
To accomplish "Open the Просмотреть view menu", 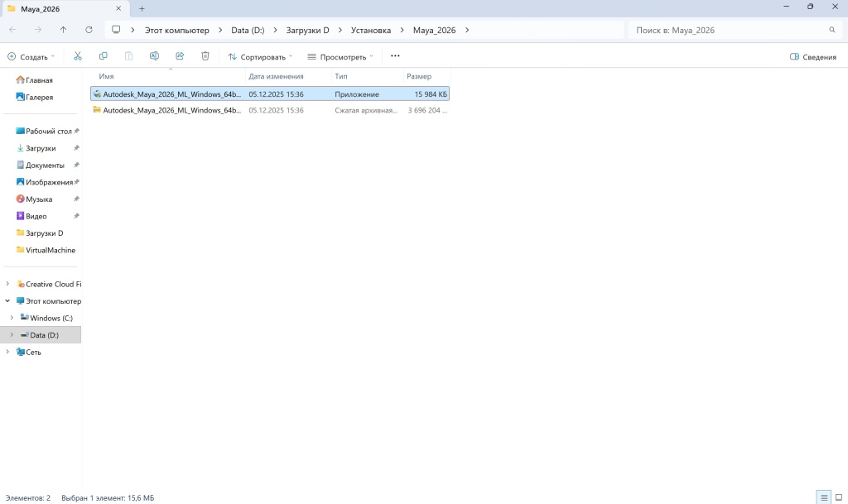I will [x=340, y=57].
